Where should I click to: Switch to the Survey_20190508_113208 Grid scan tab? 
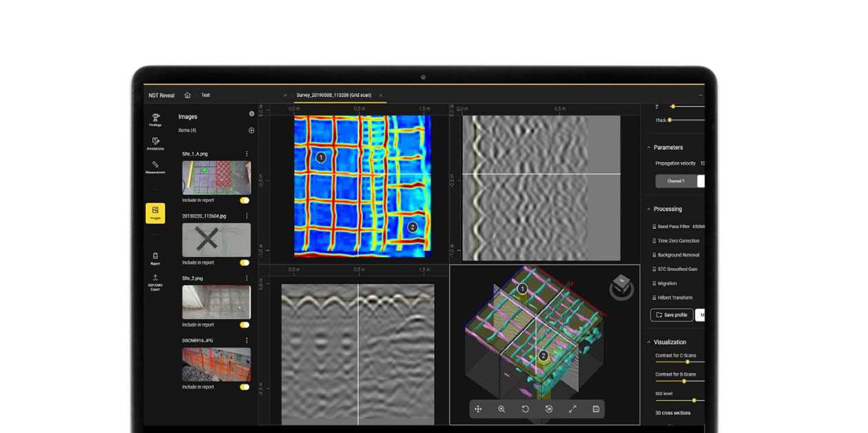[x=334, y=95]
